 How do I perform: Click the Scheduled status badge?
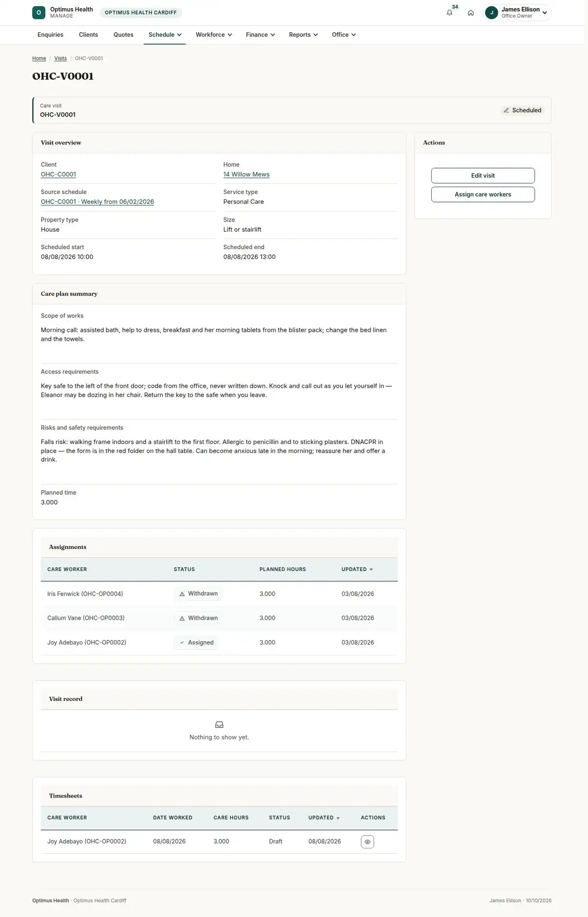click(522, 110)
